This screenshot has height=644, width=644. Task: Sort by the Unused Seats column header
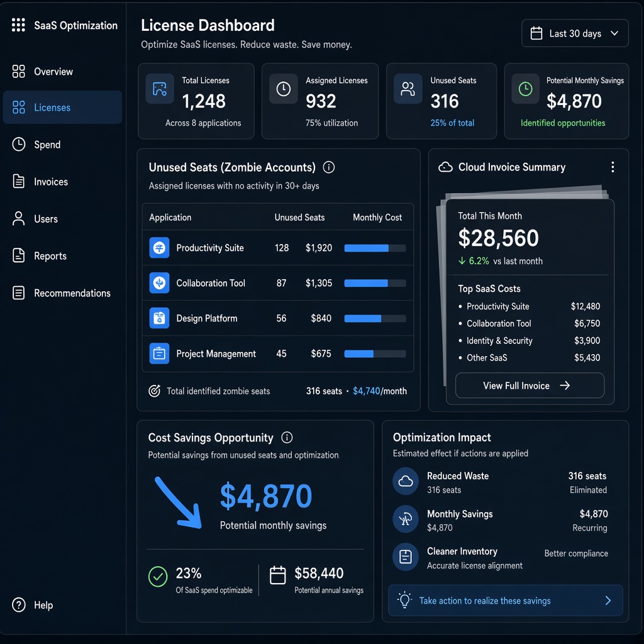[x=299, y=217]
